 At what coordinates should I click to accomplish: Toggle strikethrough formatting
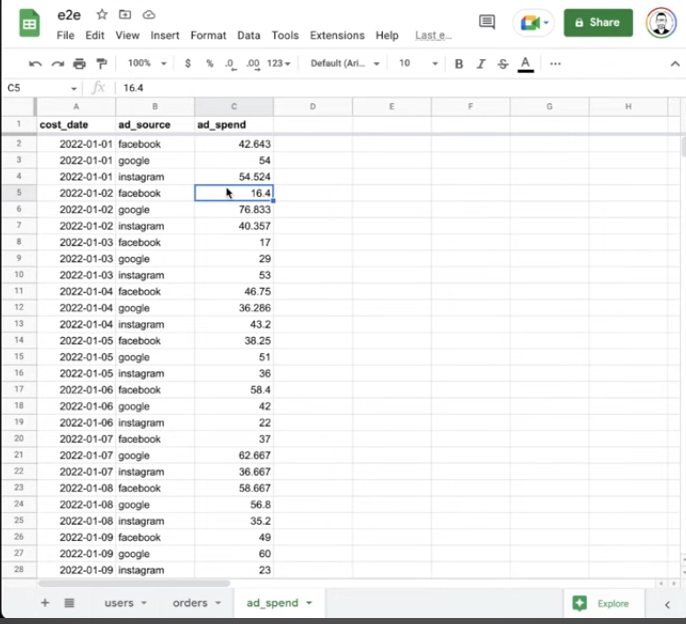tap(503, 64)
